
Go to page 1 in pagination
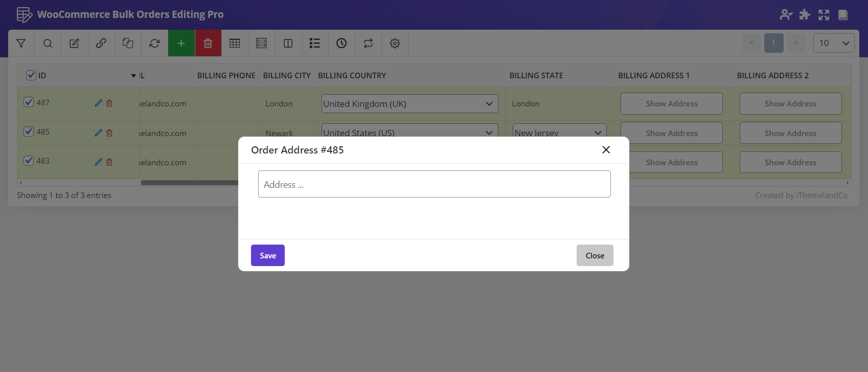click(773, 43)
